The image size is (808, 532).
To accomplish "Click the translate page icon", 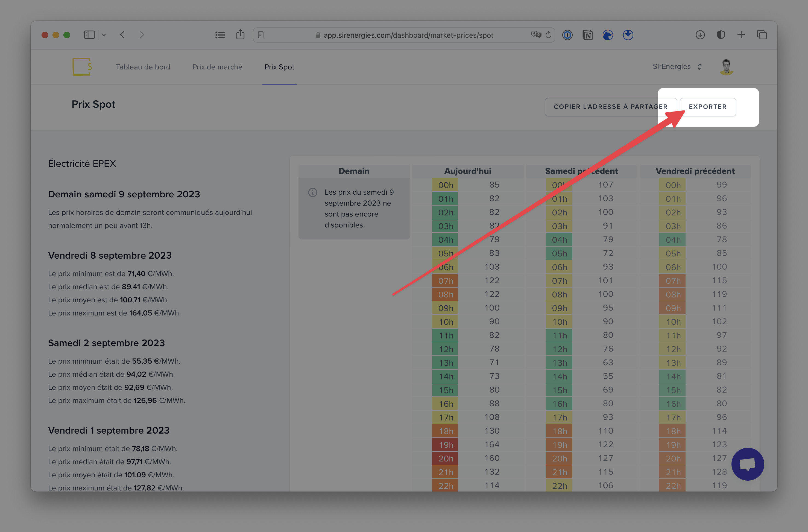I will click(x=536, y=35).
